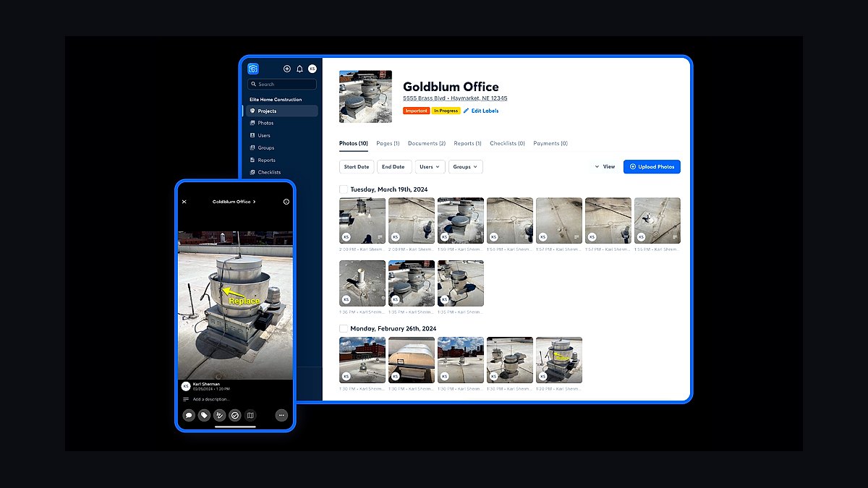Open first February 26th photo thumbnail
868x488 pixels.
(x=362, y=360)
